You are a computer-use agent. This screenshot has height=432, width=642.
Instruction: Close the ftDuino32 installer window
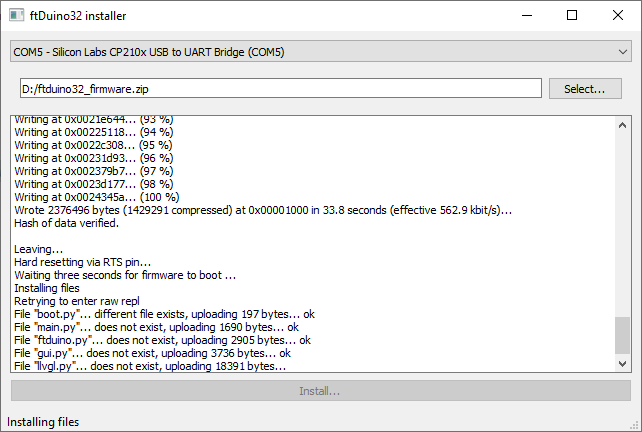coord(618,16)
